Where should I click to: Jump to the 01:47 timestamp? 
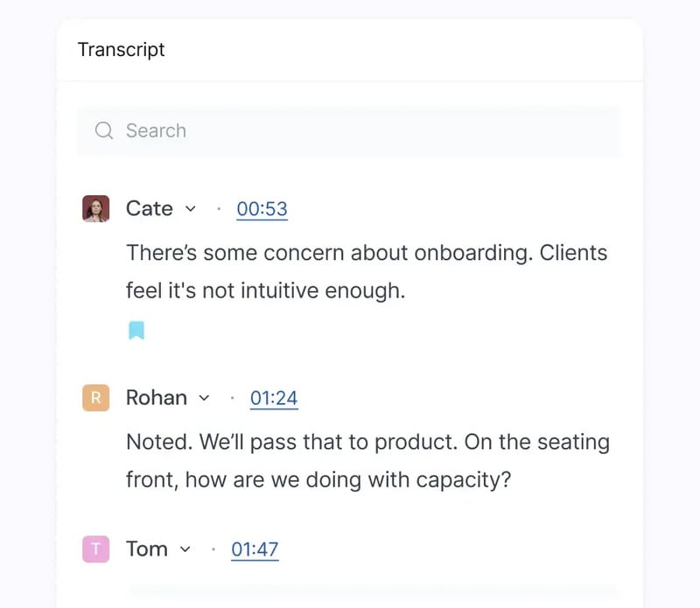pyautogui.click(x=255, y=549)
